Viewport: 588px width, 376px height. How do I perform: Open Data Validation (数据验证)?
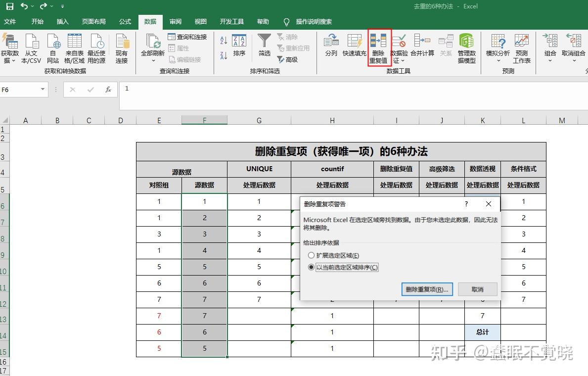pyautogui.click(x=399, y=48)
